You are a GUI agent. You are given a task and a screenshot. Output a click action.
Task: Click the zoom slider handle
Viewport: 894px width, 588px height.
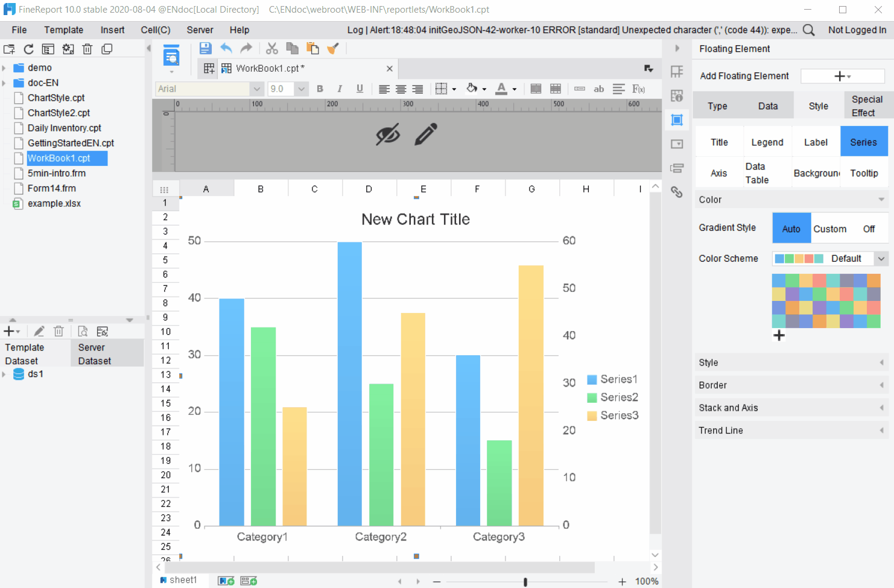pyautogui.click(x=525, y=582)
